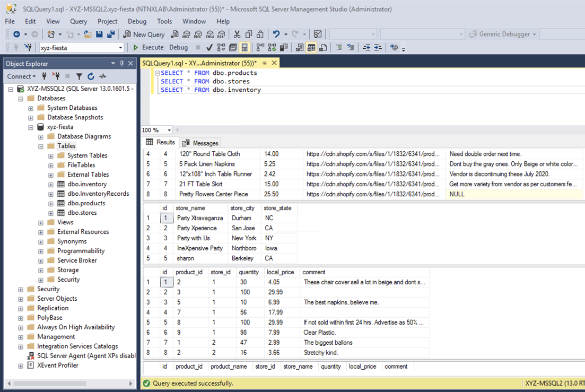Open the File menu
Screen dimensions: 585x392
click(x=10, y=21)
